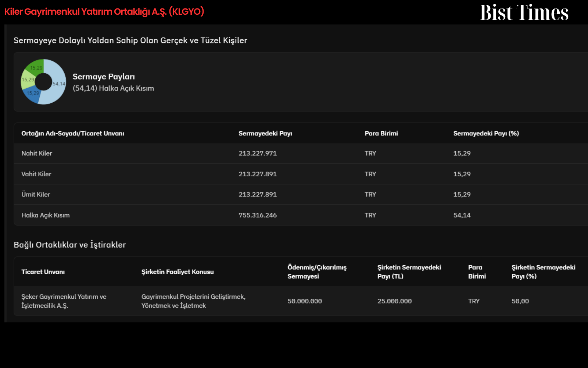Click Vahit Kiler's 213.227.891 value
This screenshot has width=588, height=368.
tap(258, 174)
